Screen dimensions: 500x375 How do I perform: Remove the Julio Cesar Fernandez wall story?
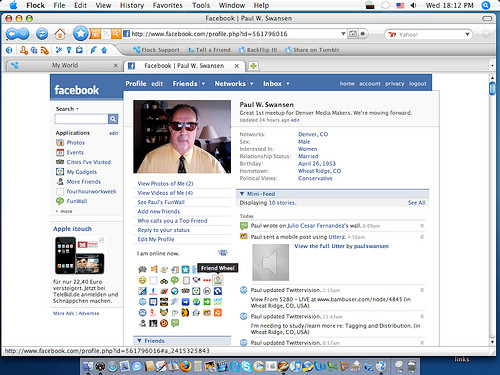(422, 226)
